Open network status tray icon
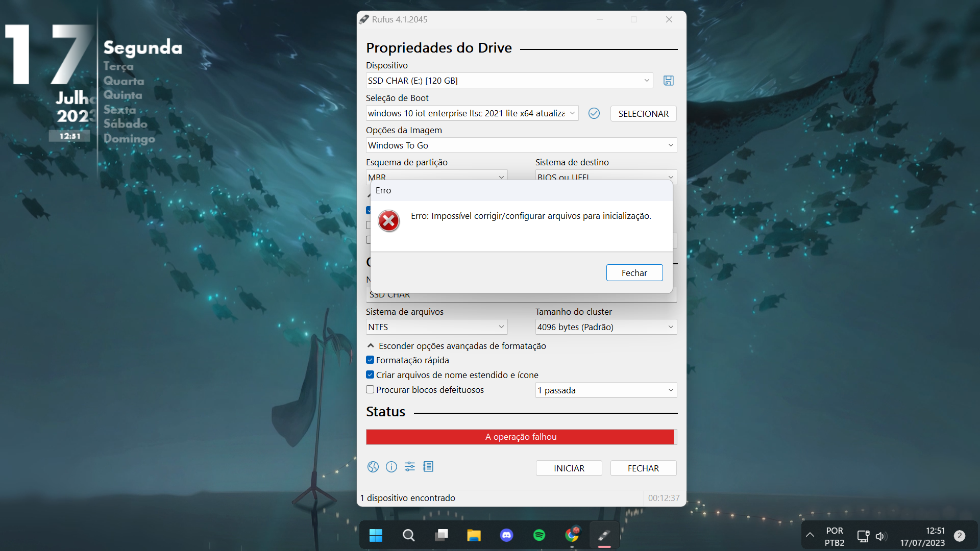Image resolution: width=980 pixels, height=551 pixels. 863,536
